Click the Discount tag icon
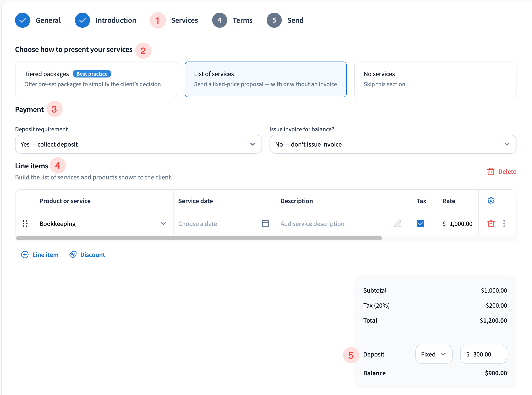The width and height of the screenshot is (532, 395). coord(73,255)
